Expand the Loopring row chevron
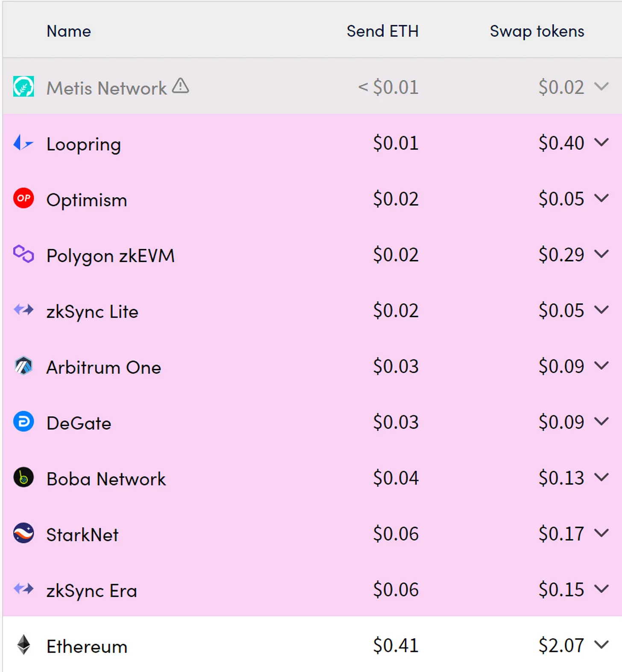The image size is (622, 672). click(x=601, y=143)
